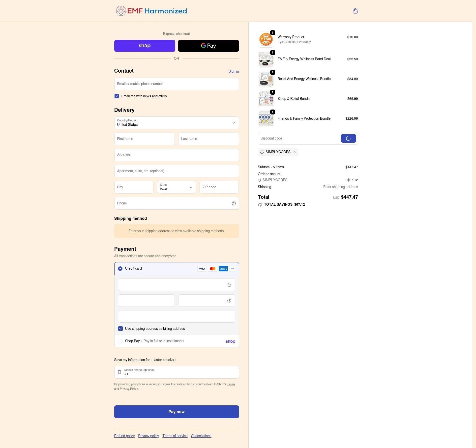The width and height of the screenshot is (476, 448).
Task: Focus the Address field
Action: 177,155
